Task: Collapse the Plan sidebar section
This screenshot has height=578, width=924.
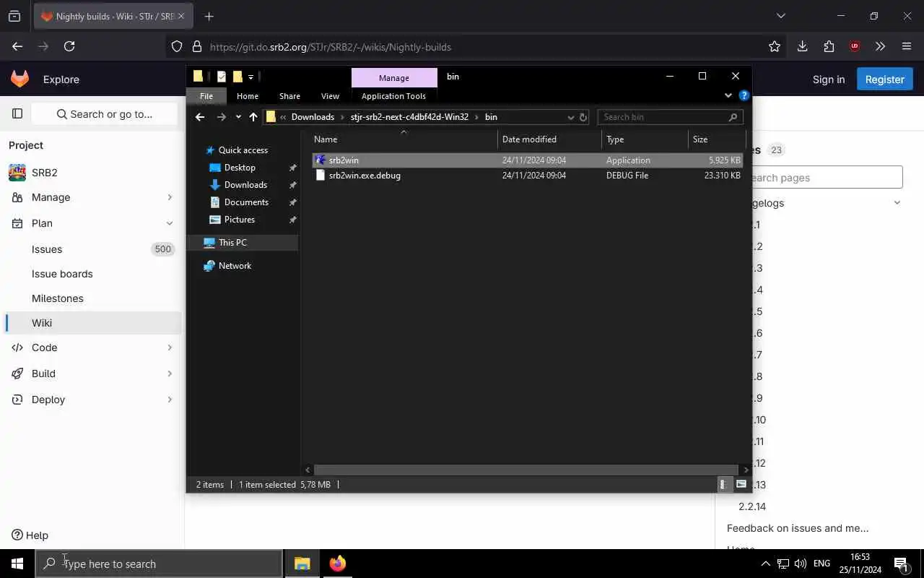Action: coord(170,223)
